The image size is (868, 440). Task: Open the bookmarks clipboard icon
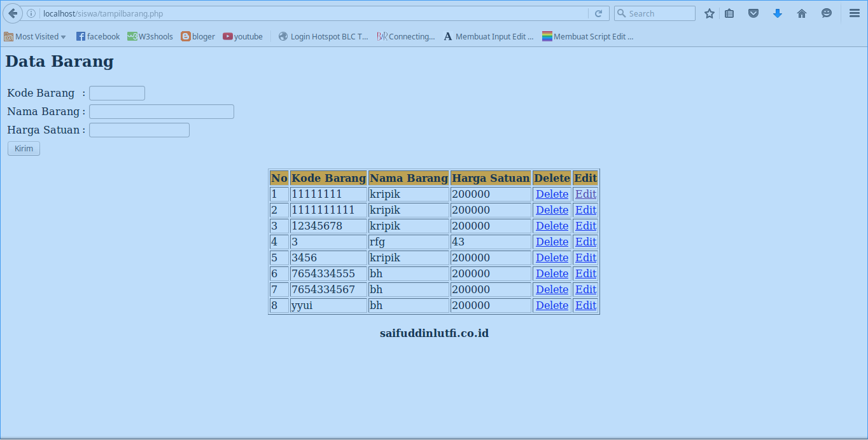[x=729, y=13]
